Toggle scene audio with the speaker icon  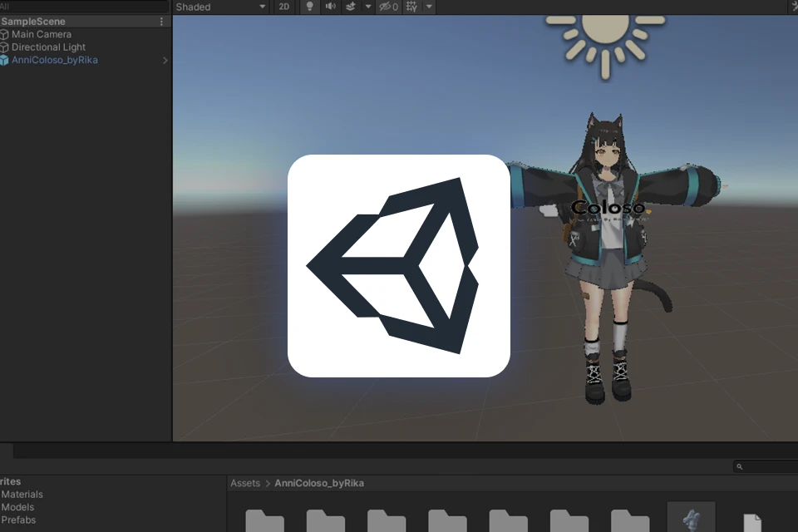point(331,6)
